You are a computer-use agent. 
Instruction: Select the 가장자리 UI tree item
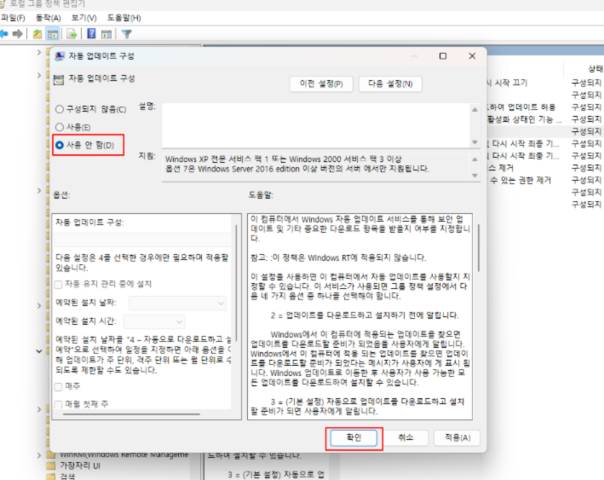(x=80, y=466)
